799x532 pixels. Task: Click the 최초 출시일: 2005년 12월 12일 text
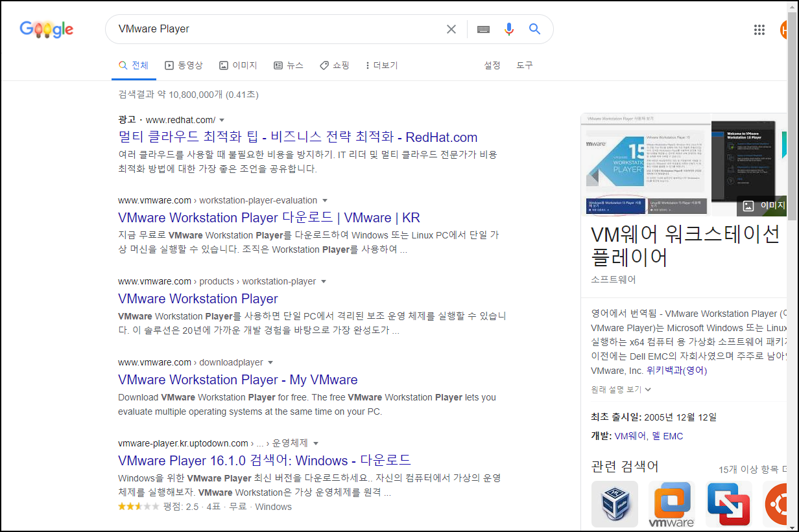(x=654, y=417)
